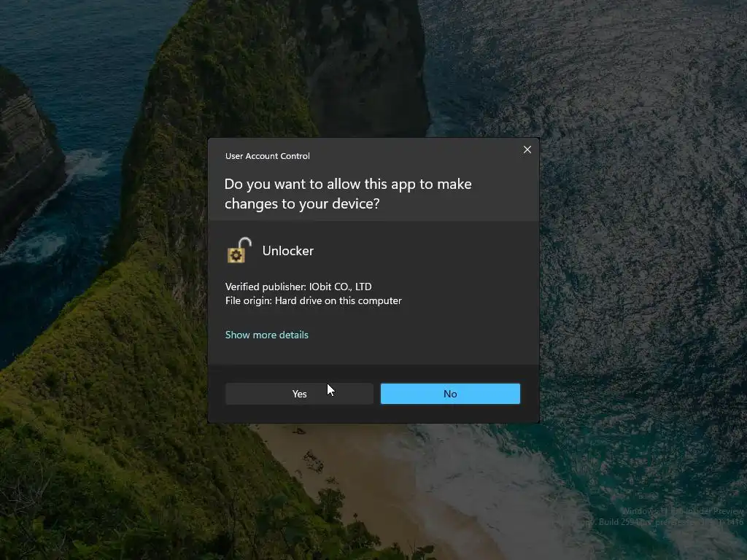This screenshot has height=560, width=747.
Task: Click the Unlocker open padlock icon
Action: click(239, 251)
